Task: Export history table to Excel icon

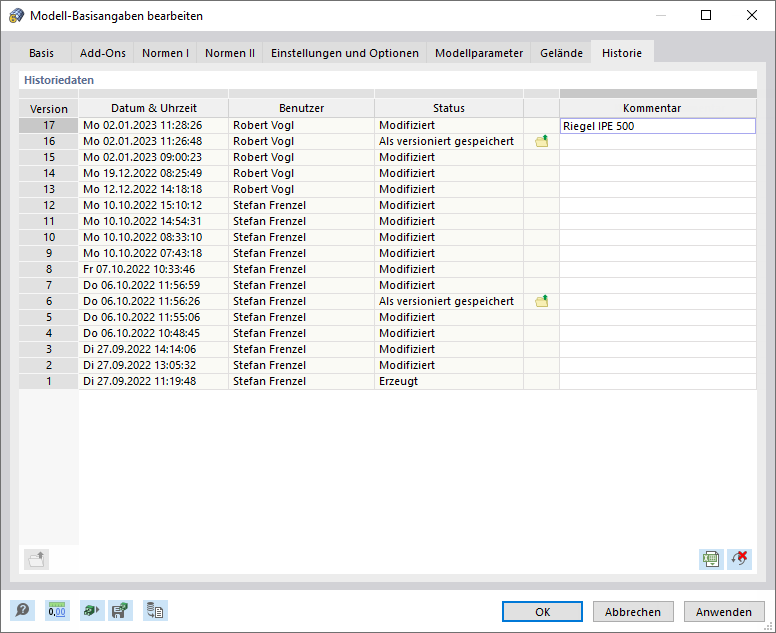Action: click(x=711, y=559)
